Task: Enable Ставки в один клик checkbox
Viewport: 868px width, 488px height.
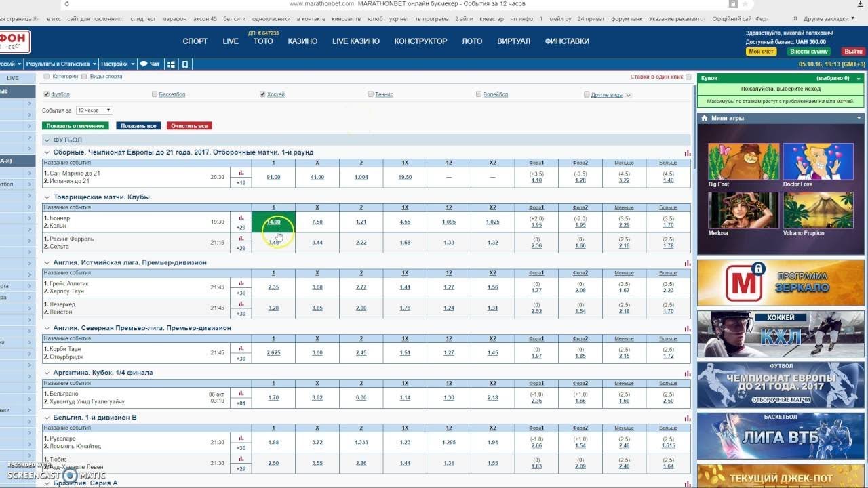Action: pos(688,77)
